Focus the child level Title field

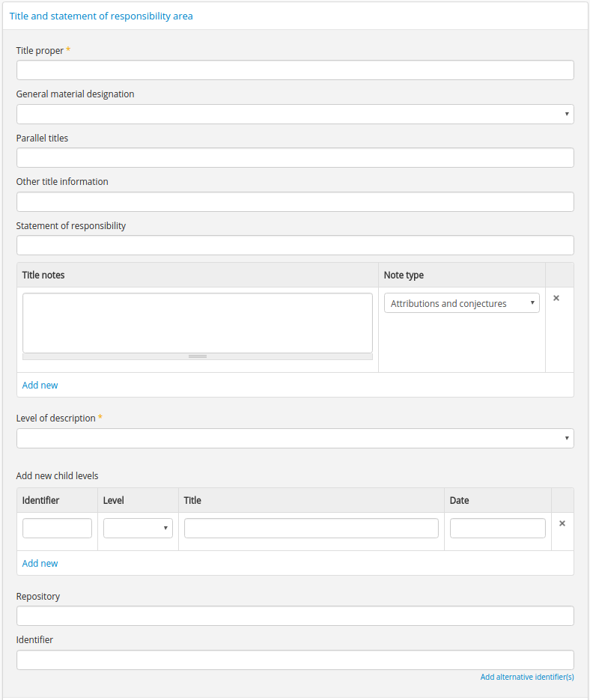point(311,528)
